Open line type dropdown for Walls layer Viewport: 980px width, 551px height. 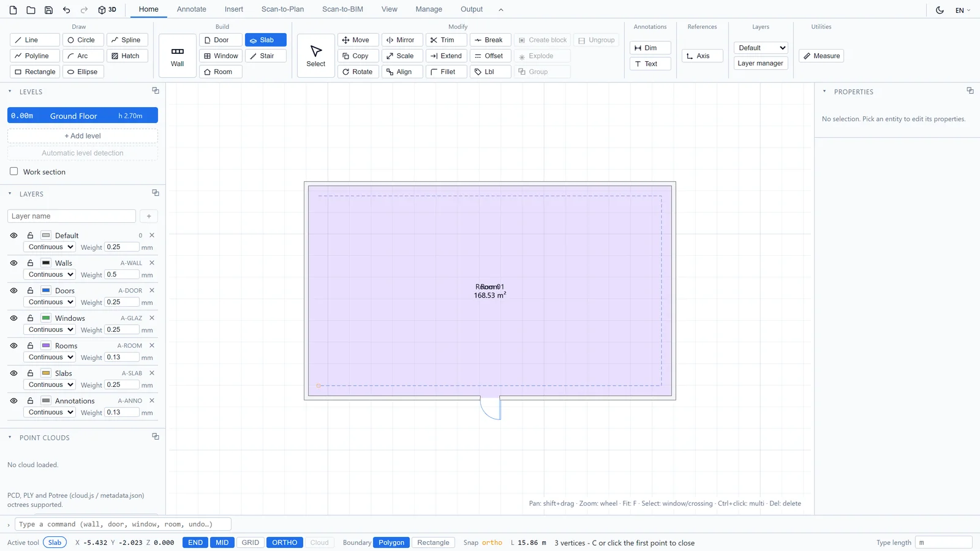pos(49,274)
